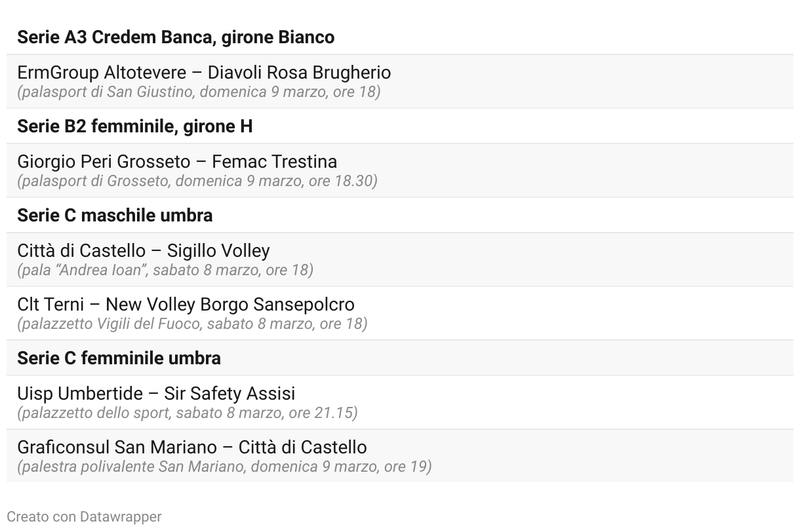Click the pala Andrea Ioan venue text
This screenshot has height=532, width=800.
tap(165, 270)
